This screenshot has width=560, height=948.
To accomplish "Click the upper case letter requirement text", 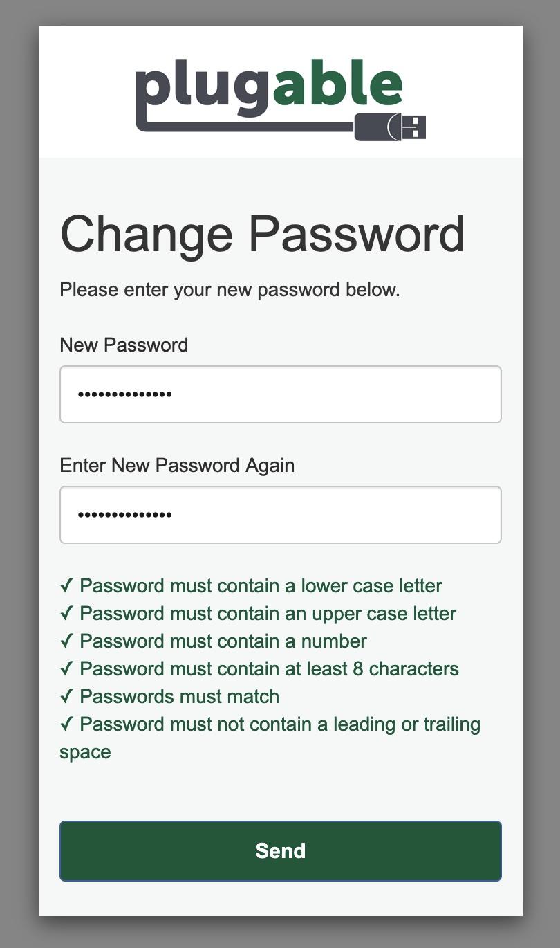I will coord(268,613).
